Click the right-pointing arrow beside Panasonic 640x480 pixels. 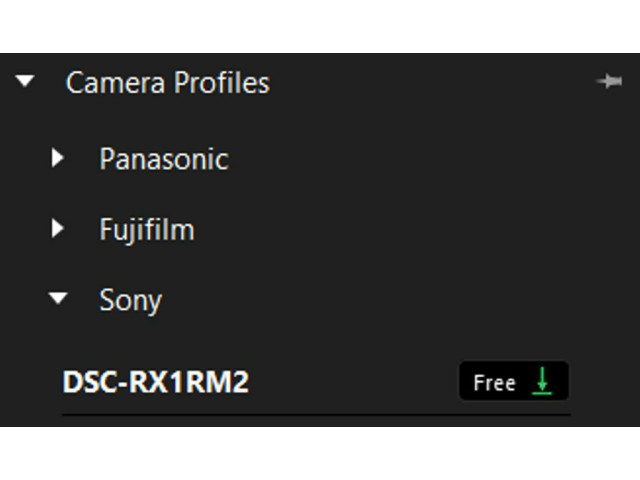(x=58, y=158)
